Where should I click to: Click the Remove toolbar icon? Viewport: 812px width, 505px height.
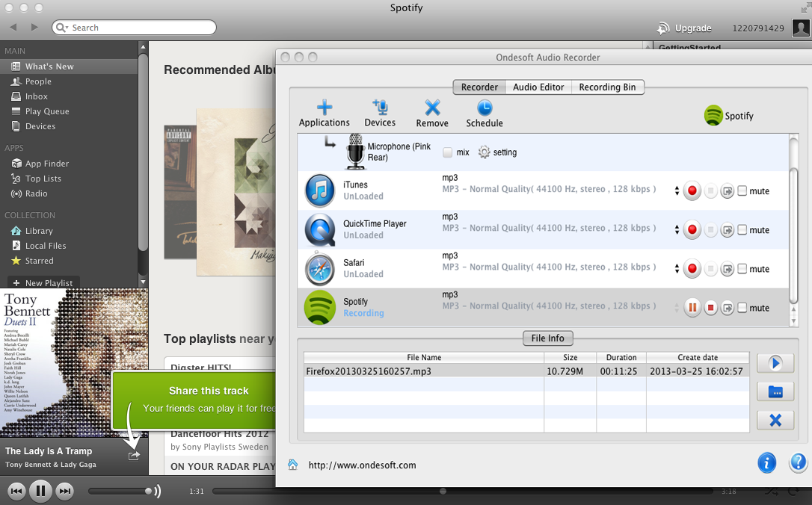click(432, 114)
